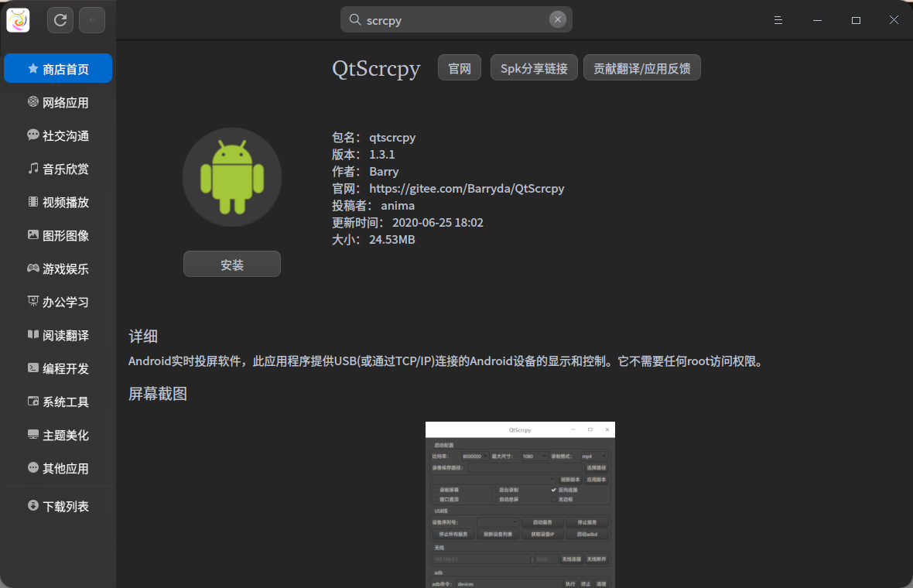Maximize the store window
Viewport: 913px width, 588px height.
856,20
